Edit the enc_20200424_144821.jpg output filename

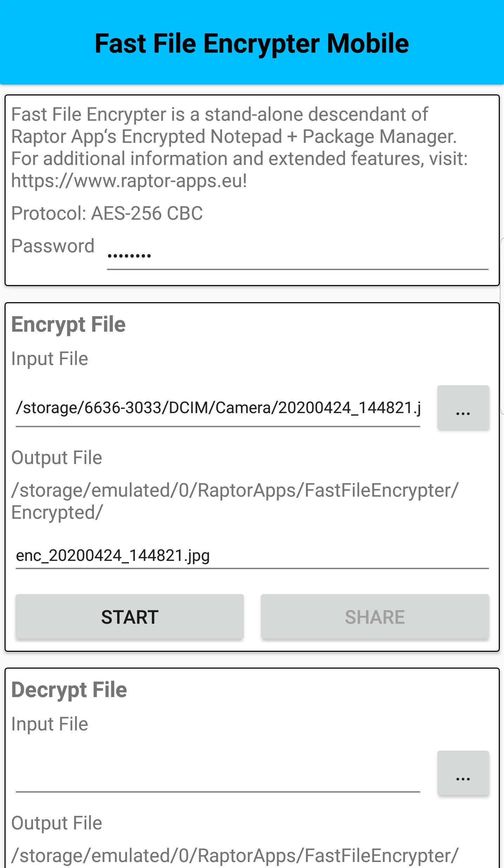252,556
